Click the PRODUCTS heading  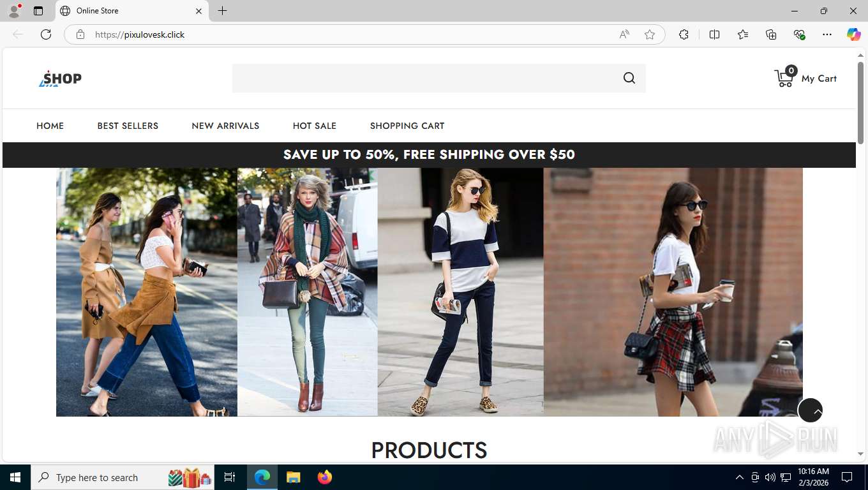click(429, 450)
